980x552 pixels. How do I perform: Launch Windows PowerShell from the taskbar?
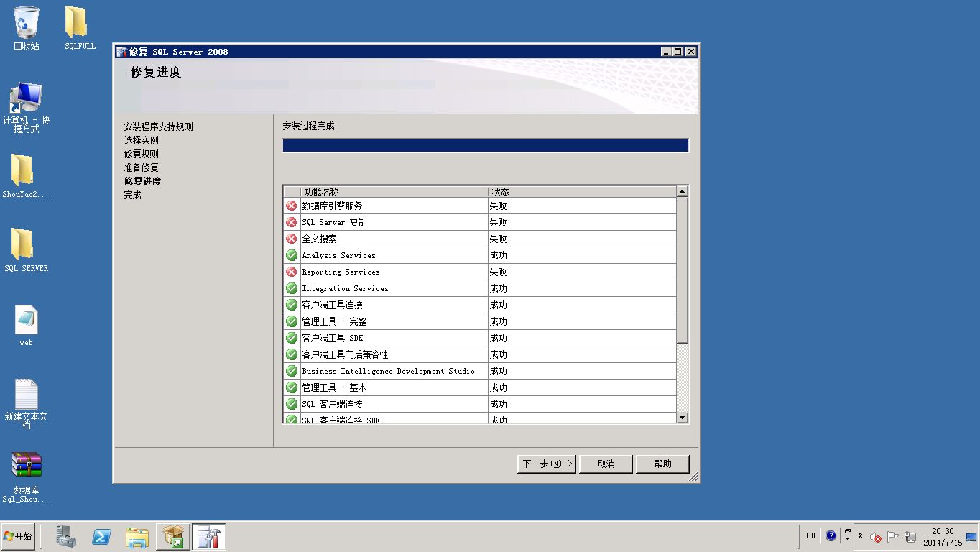point(101,536)
